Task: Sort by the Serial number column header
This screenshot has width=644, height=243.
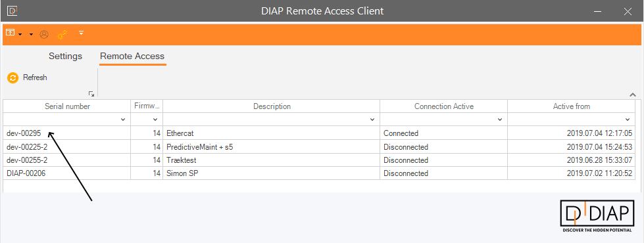Action: point(67,106)
